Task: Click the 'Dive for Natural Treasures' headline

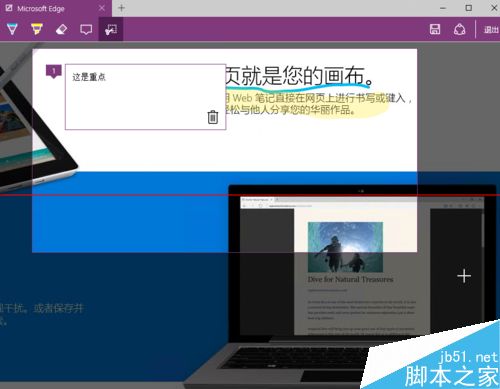Action: click(350, 279)
